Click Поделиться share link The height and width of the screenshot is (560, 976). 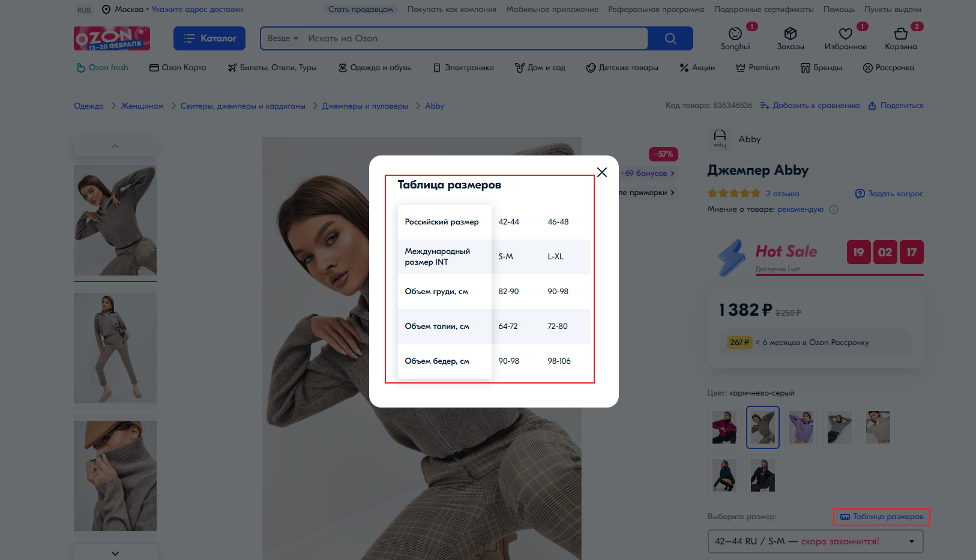pyautogui.click(x=896, y=106)
